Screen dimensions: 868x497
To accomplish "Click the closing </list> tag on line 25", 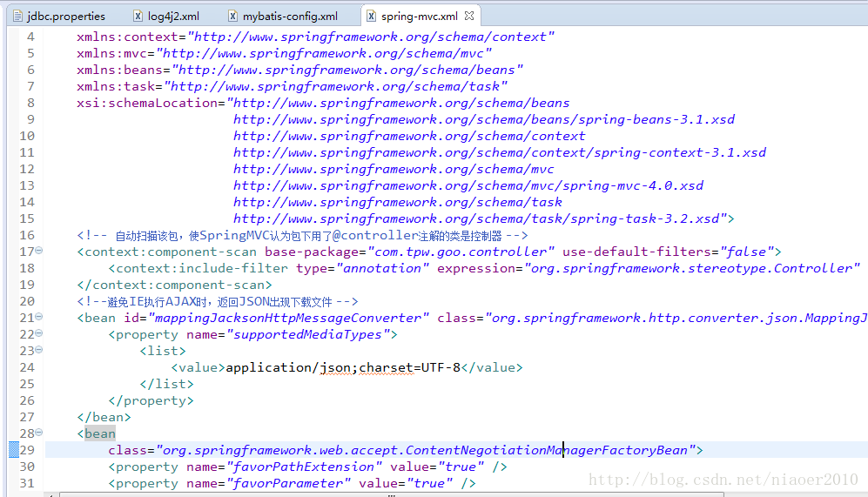I will [x=166, y=384].
